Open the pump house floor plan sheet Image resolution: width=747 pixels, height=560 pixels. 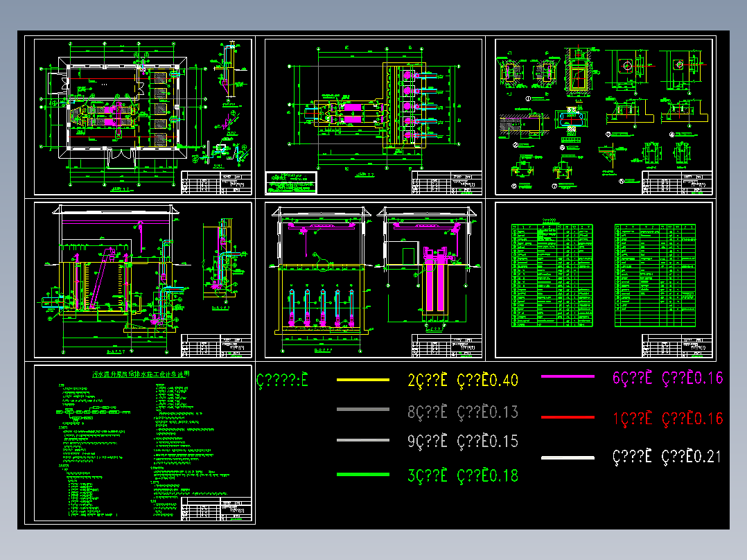(143, 116)
